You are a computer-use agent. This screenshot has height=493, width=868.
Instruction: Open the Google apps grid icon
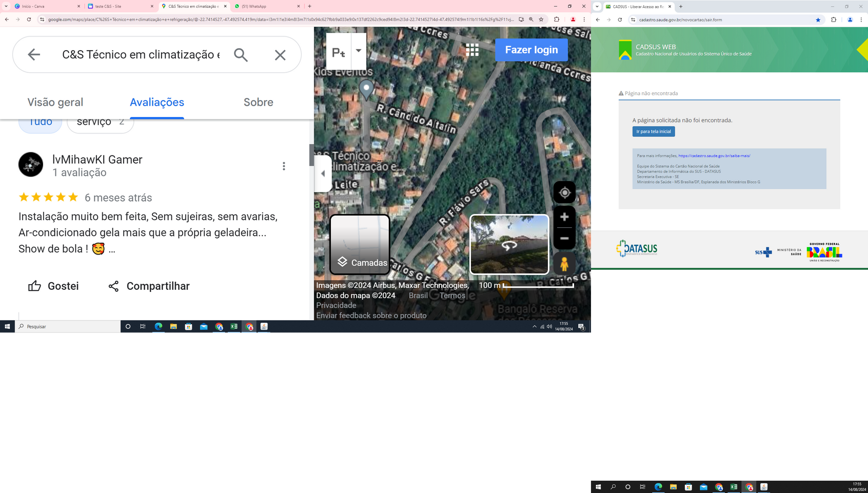472,50
